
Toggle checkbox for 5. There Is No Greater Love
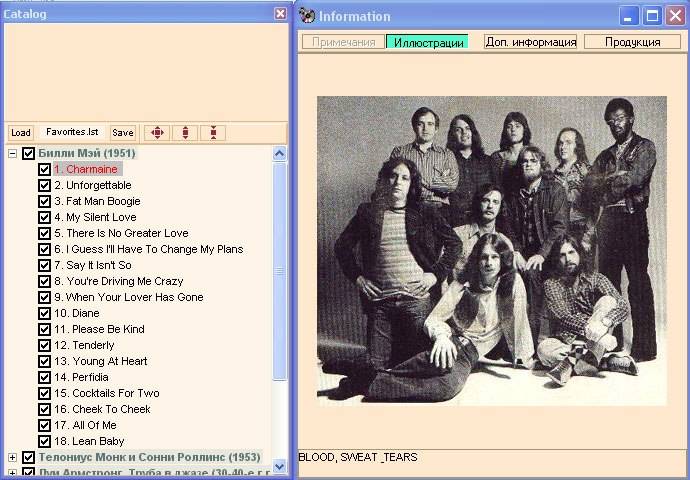44,233
